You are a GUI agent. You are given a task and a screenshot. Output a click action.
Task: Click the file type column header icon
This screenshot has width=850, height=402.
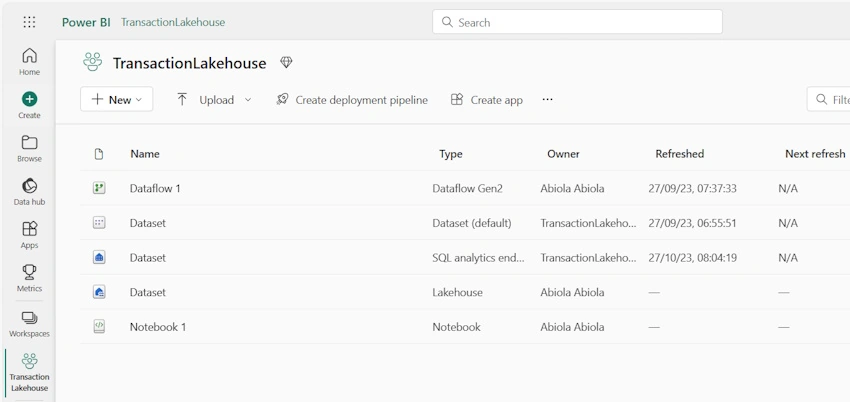tap(99, 154)
